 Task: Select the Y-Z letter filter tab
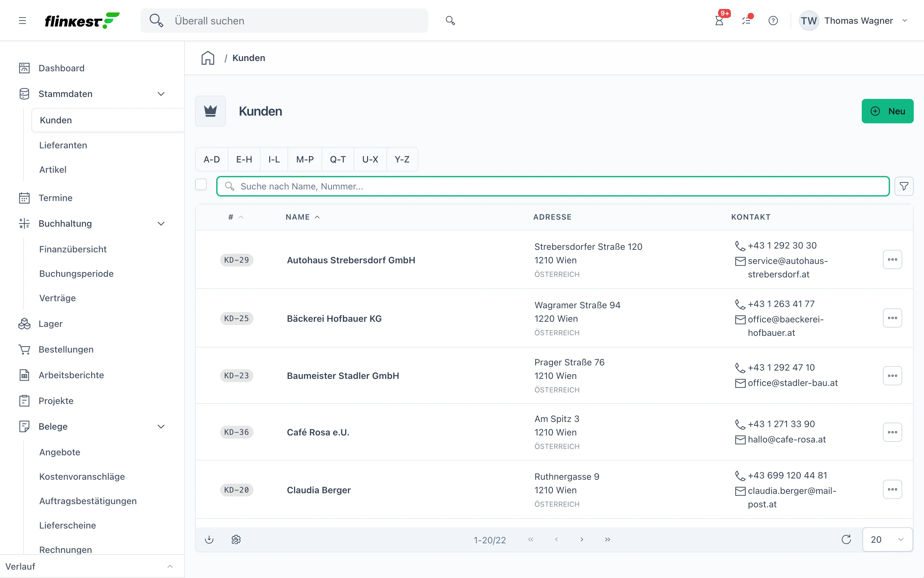(402, 159)
